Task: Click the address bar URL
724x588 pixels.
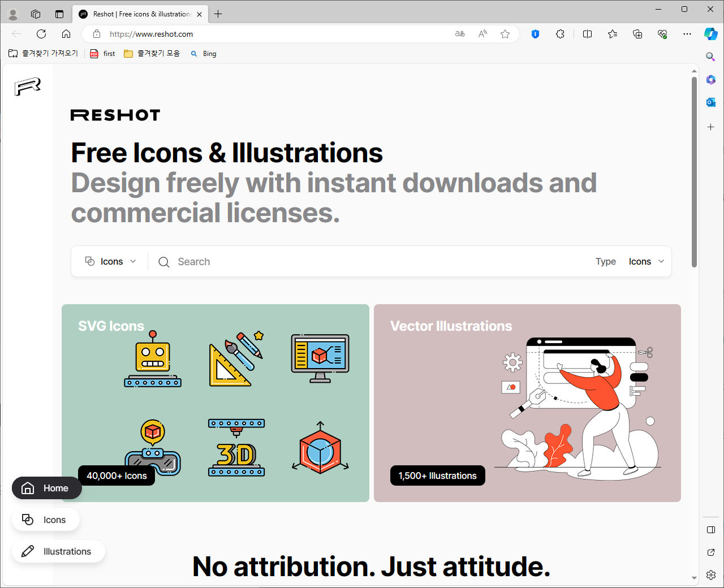Action: [x=151, y=34]
